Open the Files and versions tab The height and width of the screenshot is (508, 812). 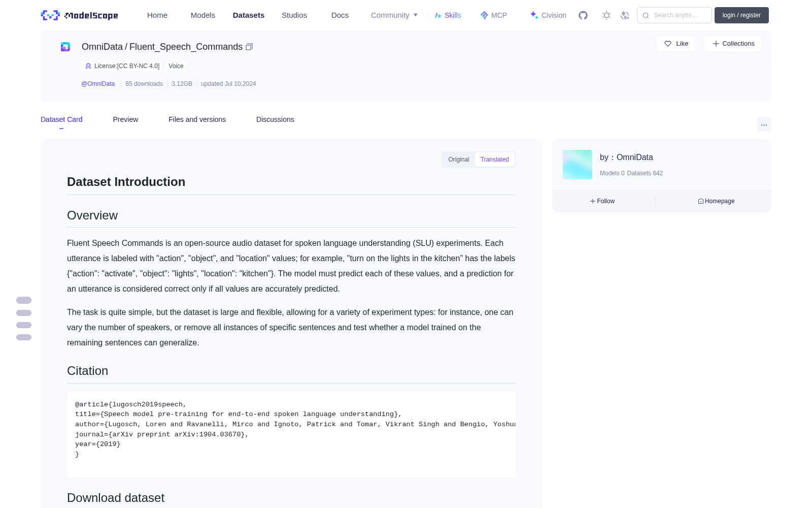click(x=197, y=119)
